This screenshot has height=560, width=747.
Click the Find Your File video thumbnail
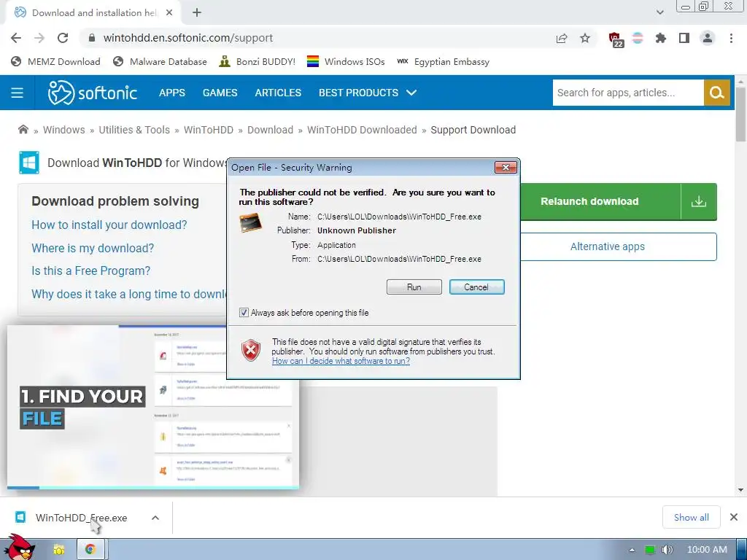(153, 406)
